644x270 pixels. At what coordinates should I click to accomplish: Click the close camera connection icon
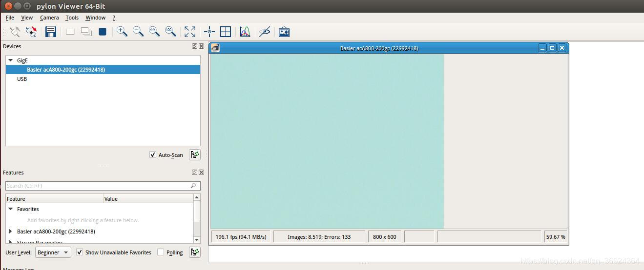tap(31, 32)
